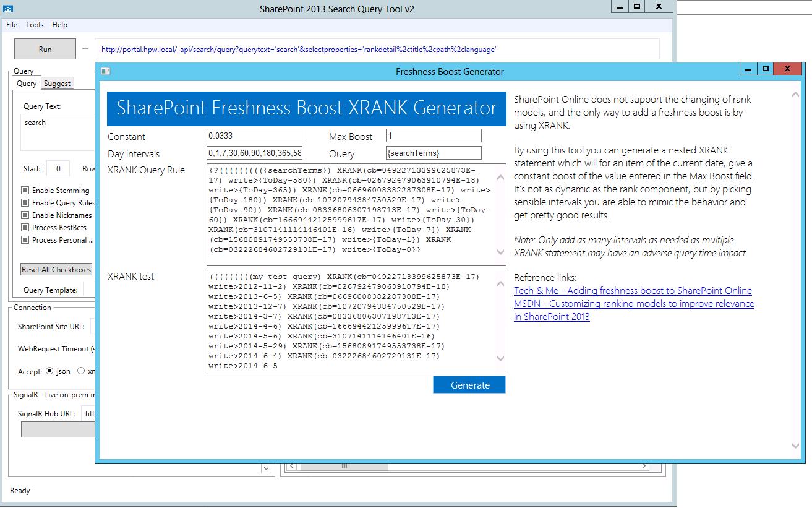The image size is (812, 508).
Task: Open the MSDN customizing ranking models link
Action: pos(634,310)
